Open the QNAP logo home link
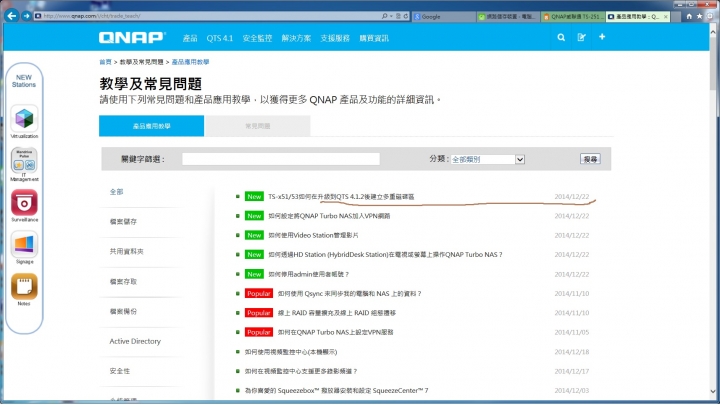 [132, 38]
